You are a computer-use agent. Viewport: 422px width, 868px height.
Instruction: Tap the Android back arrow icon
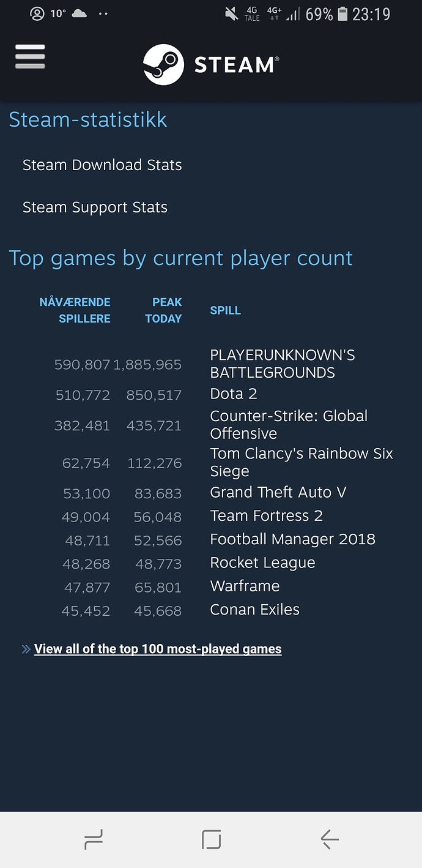(x=330, y=840)
